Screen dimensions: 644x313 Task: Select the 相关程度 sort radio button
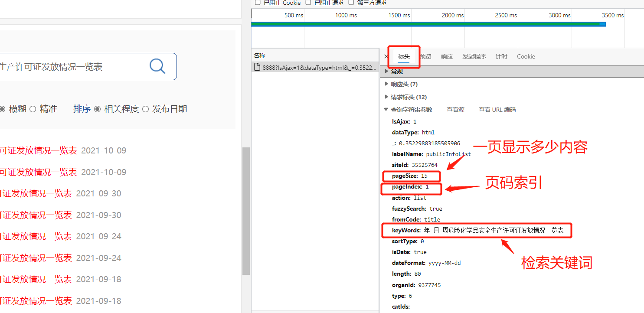tap(97, 109)
